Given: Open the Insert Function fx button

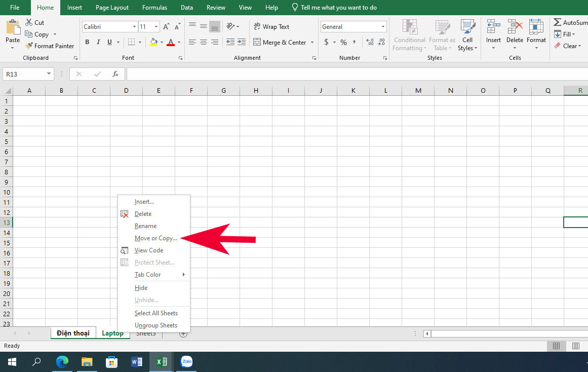Looking at the screenshot, I should pyautogui.click(x=115, y=74).
